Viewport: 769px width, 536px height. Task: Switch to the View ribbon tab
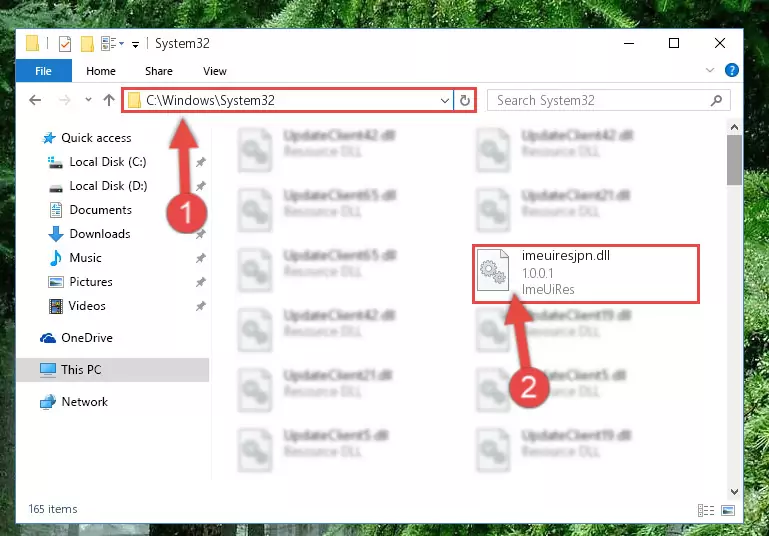215,71
